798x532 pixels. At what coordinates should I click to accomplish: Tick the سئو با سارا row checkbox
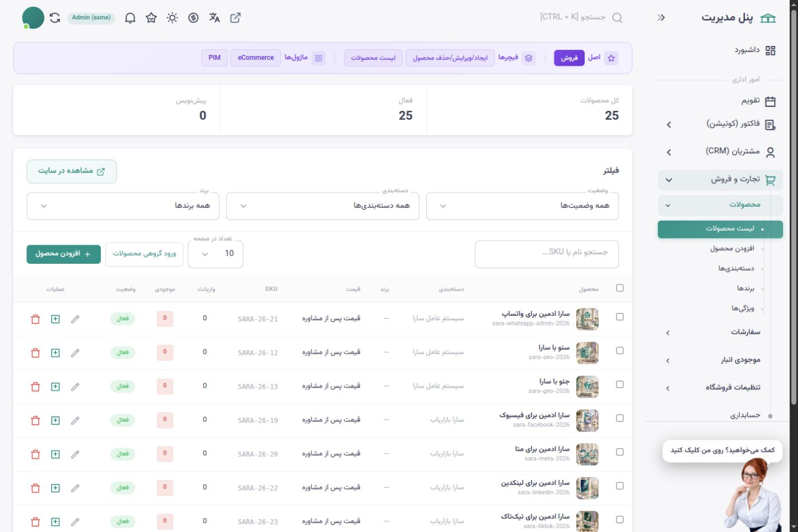(619, 351)
